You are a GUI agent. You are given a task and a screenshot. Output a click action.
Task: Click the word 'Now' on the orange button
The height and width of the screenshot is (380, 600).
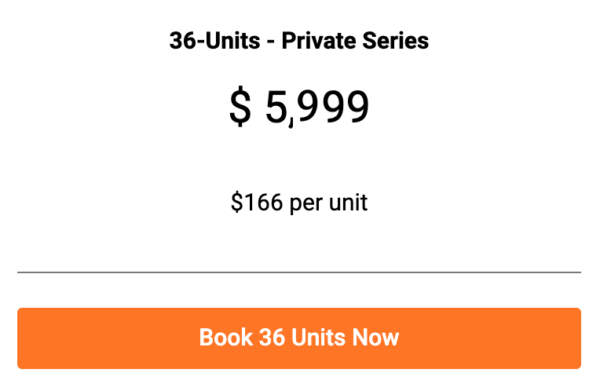pyautogui.click(x=375, y=337)
